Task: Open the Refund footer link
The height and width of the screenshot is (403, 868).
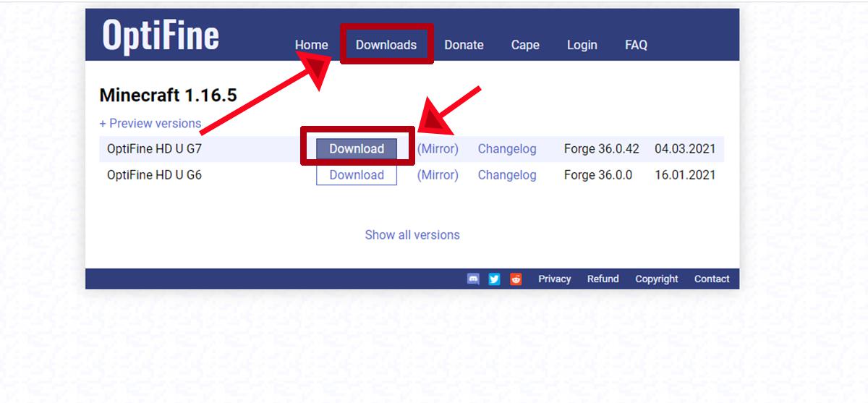Action: click(x=603, y=279)
